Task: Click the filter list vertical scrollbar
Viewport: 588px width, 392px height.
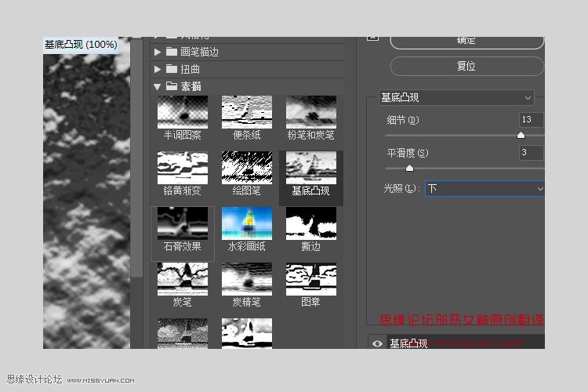Action: 136,158
